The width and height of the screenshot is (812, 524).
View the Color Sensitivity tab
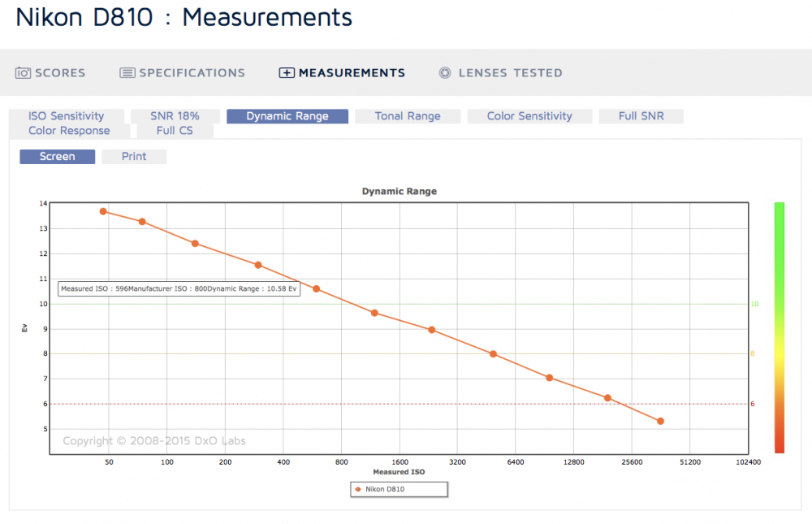(529, 116)
